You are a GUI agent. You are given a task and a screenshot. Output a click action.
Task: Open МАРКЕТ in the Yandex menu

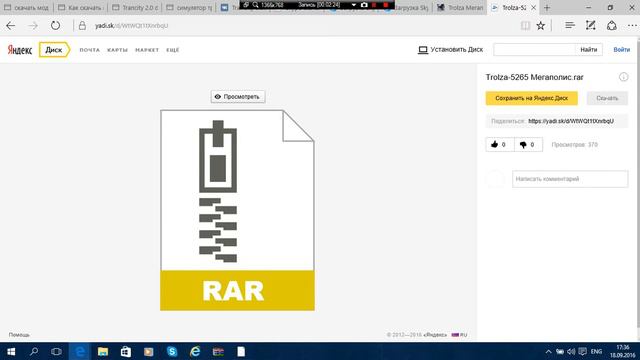pos(147,50)
